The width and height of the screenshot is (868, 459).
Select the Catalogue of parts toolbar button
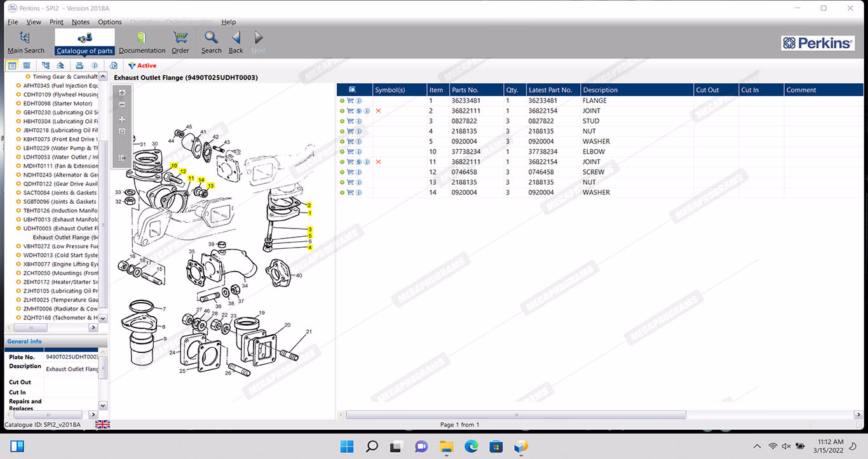pos(85,42)
